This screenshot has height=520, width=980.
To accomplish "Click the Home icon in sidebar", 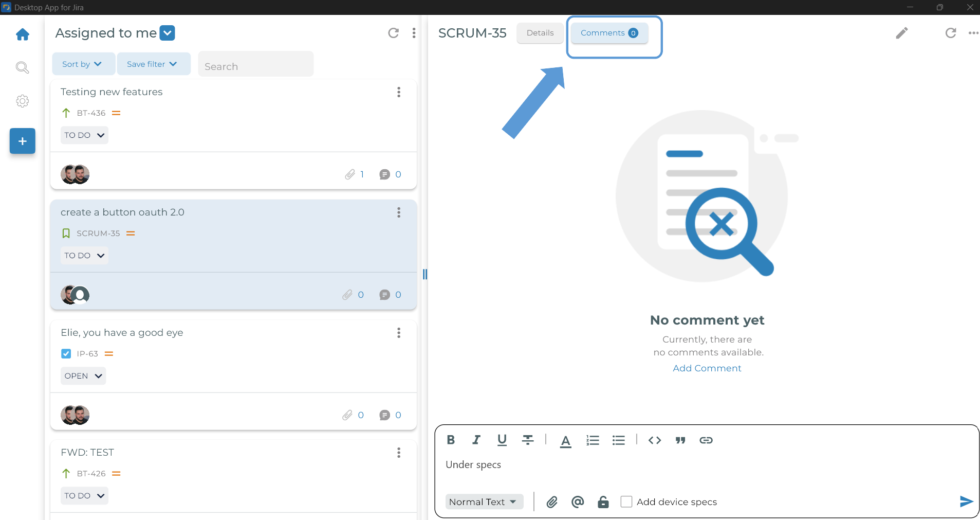I will tap(23, 34).
